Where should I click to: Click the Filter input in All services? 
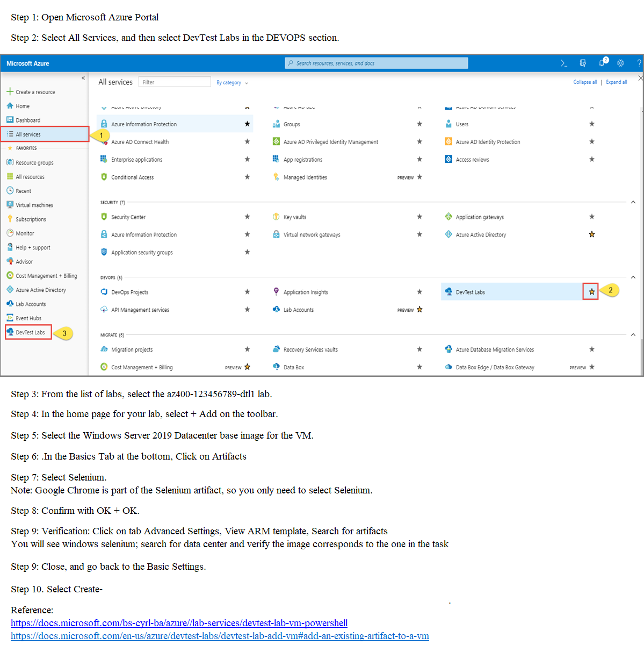pos(175,82)
